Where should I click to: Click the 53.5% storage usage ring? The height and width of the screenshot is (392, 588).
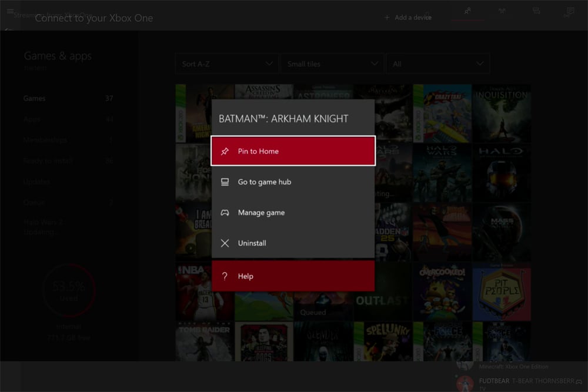pos(69,289)
